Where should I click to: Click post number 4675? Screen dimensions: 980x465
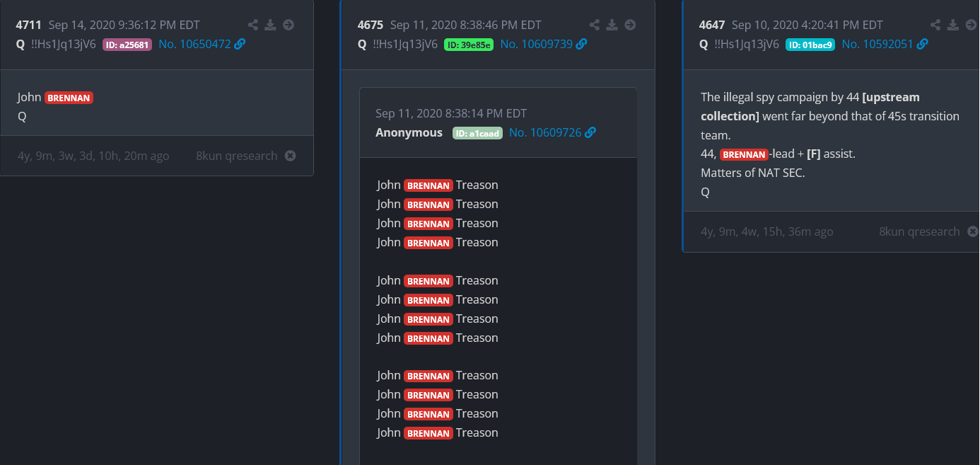(x=371, y=25)
